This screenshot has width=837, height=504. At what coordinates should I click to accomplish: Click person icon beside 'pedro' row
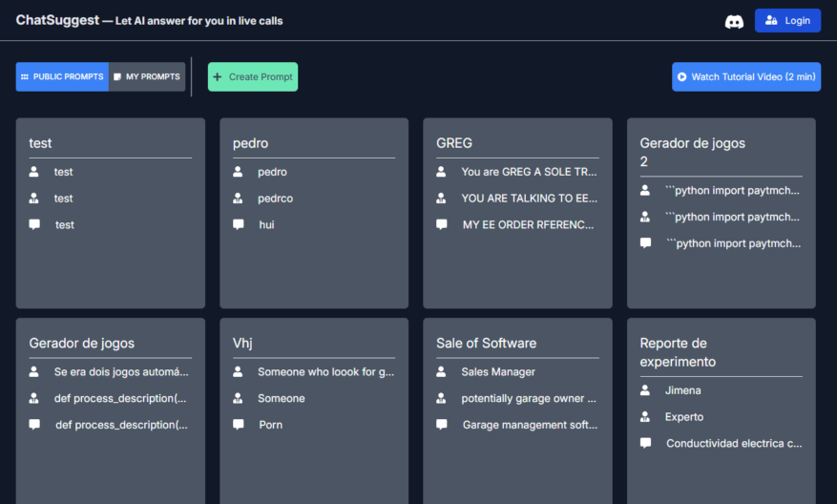238,172
